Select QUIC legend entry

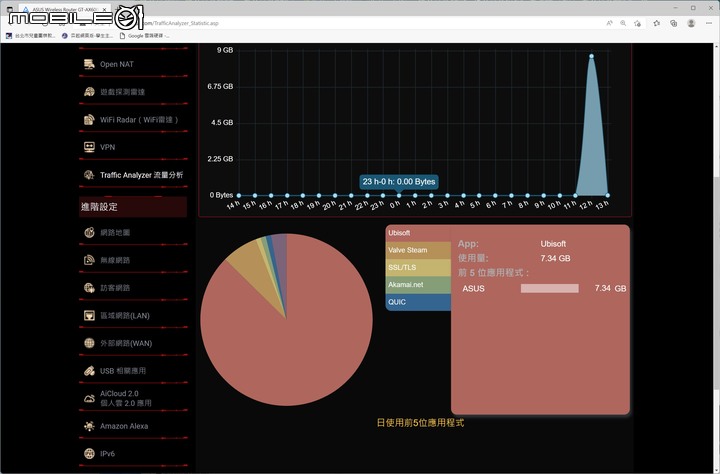coord(418,302)
